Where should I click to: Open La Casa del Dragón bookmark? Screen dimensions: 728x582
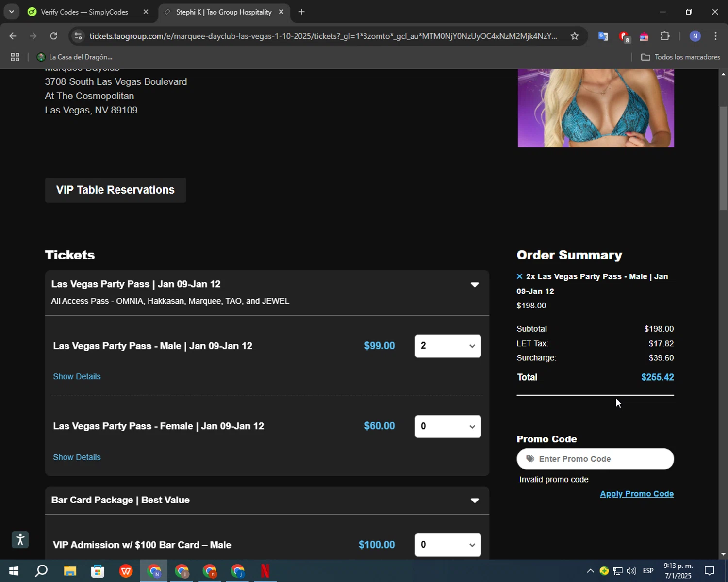(x=75, y=57)
